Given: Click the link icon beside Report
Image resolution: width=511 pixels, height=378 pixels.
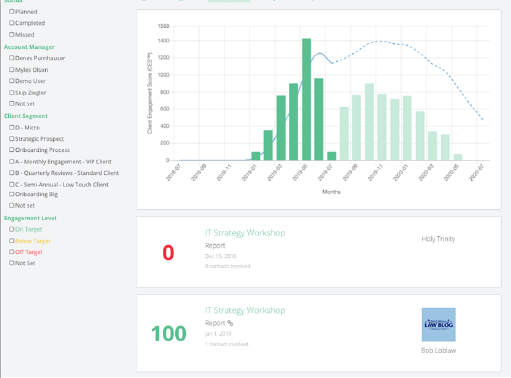Looking at the screenshot, I should pyautogui.click(x=230, y=323).
